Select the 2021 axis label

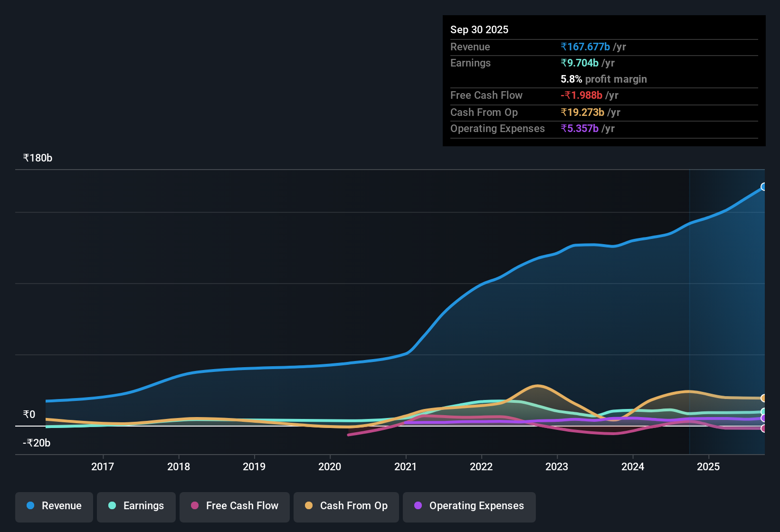[x=406, y=467]
